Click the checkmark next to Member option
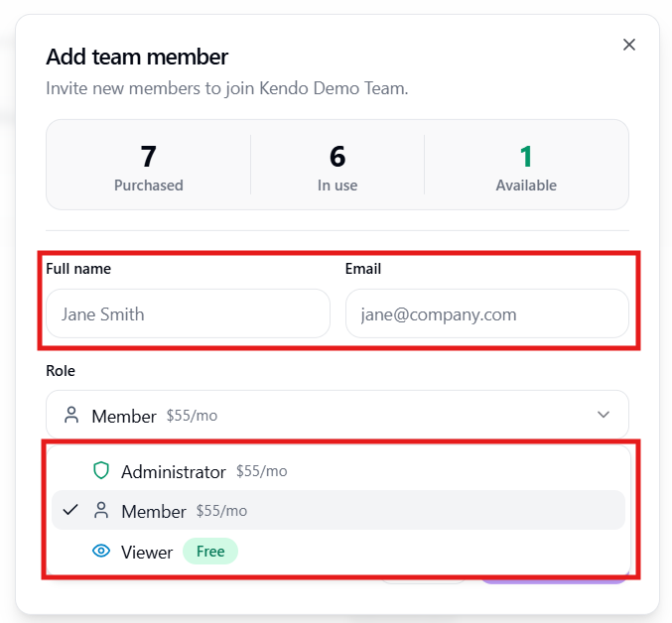The width and height of the screenshot is (672, 623). [x=70, y=511]
